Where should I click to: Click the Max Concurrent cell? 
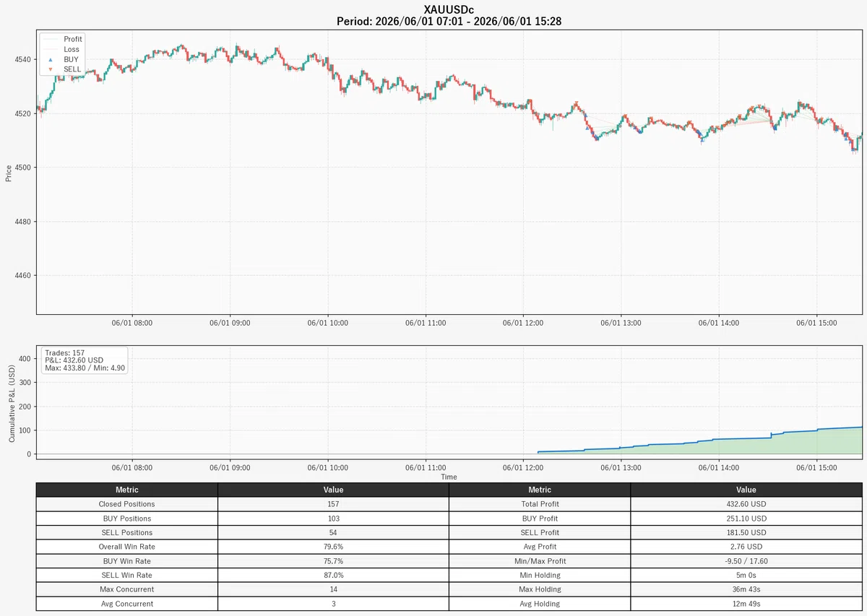tap(127, 589)
